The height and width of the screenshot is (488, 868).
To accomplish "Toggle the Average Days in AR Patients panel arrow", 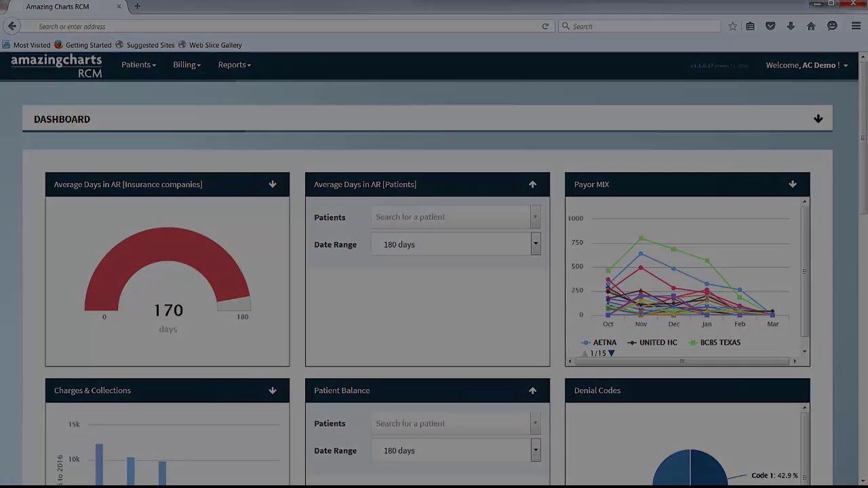I will click(x=532, y=184).
